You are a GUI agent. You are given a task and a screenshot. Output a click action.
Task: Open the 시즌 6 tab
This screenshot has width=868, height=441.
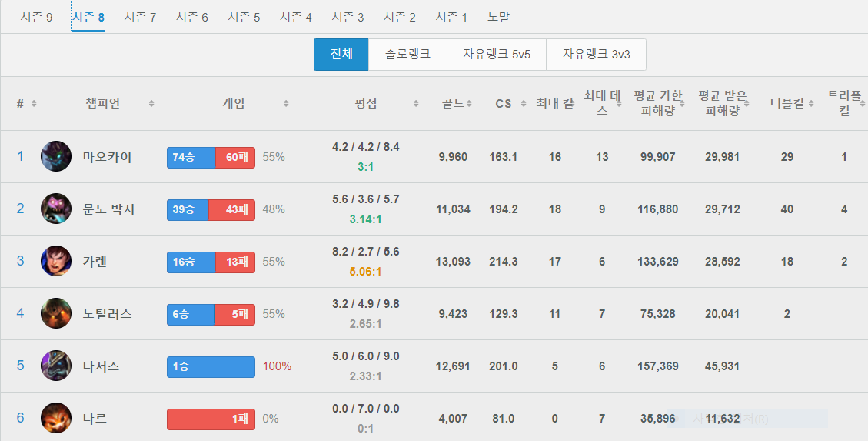tap(192, 17)
